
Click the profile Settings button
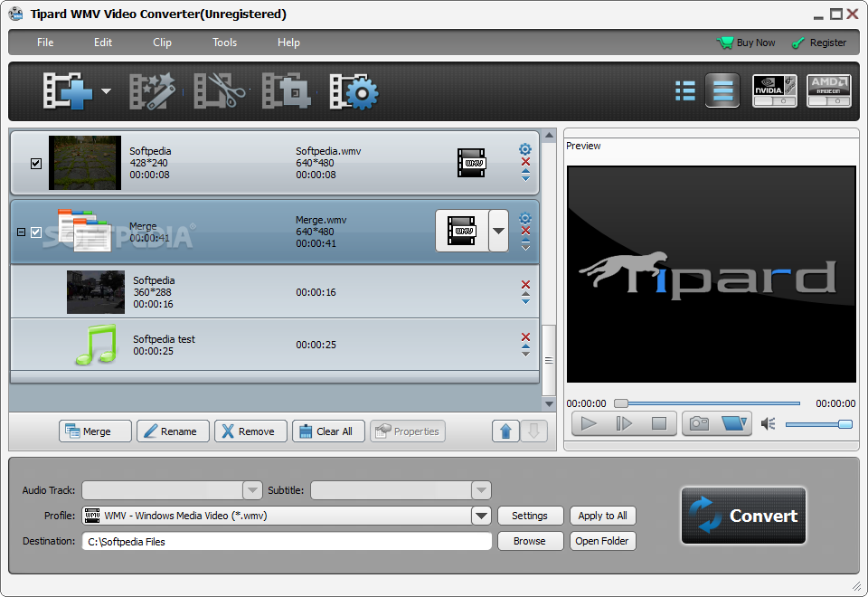pos(530,516)
